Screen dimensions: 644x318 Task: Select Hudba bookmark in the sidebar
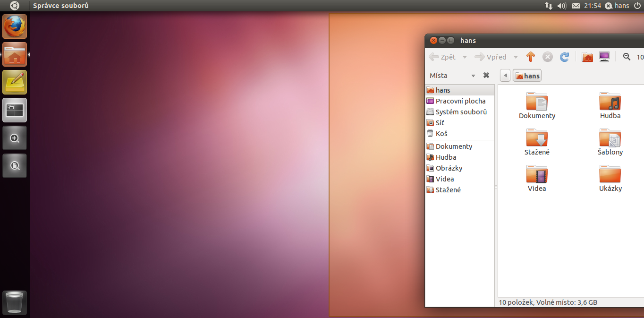click(460, 157)
